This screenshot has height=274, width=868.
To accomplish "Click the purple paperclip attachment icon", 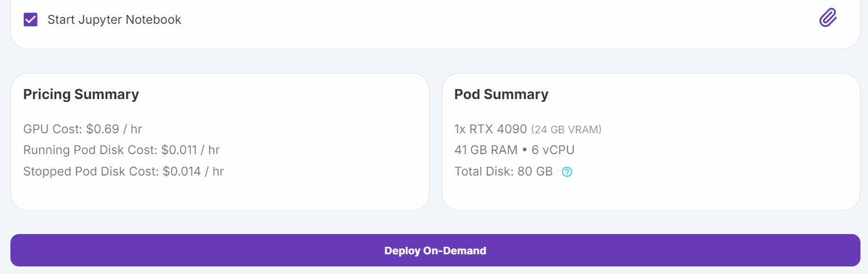I will (x=828, y=18).
